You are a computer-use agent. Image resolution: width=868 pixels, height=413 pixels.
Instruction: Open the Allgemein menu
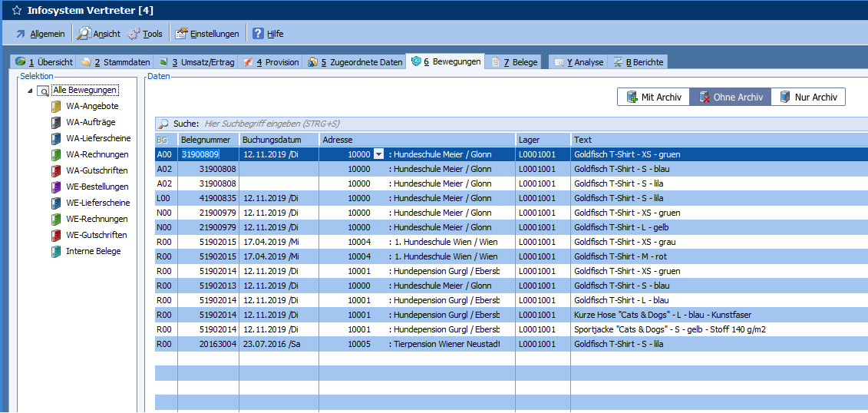40,34
